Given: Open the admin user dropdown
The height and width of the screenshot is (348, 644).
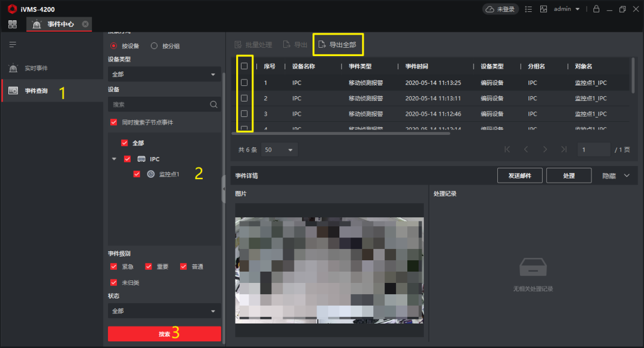Looking at the screenshot, I should (x=566, y=9).
